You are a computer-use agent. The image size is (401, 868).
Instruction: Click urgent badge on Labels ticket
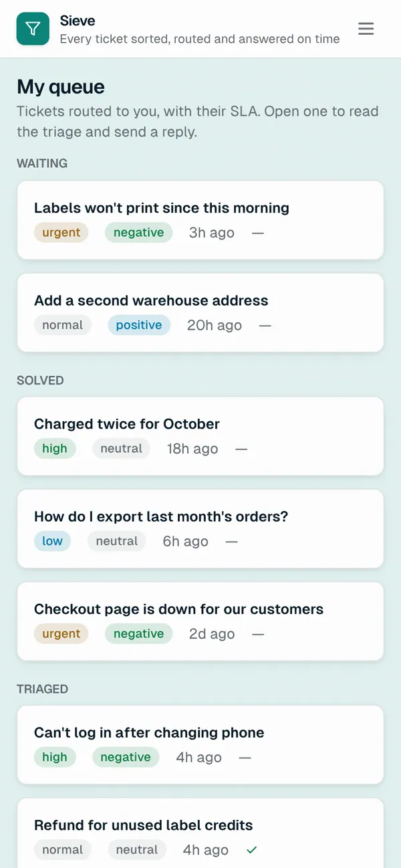(x=61, y=233)
